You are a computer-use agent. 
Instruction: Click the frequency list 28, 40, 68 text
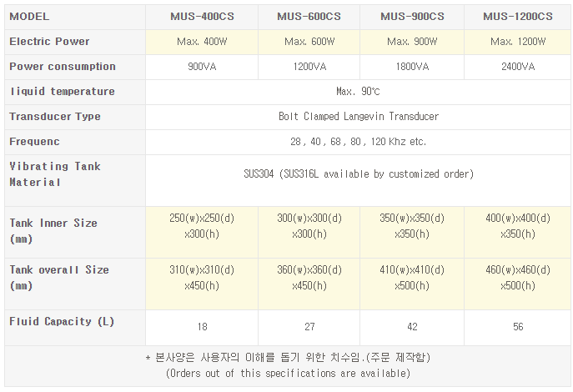[358, 141]
